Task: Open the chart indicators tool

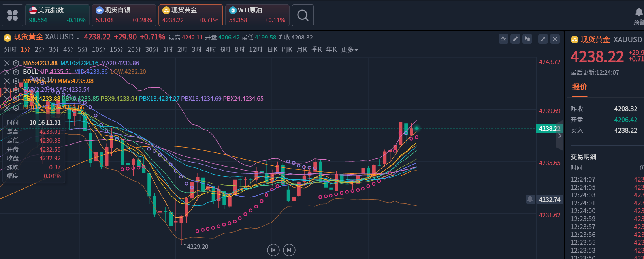Action: point(503,39)
